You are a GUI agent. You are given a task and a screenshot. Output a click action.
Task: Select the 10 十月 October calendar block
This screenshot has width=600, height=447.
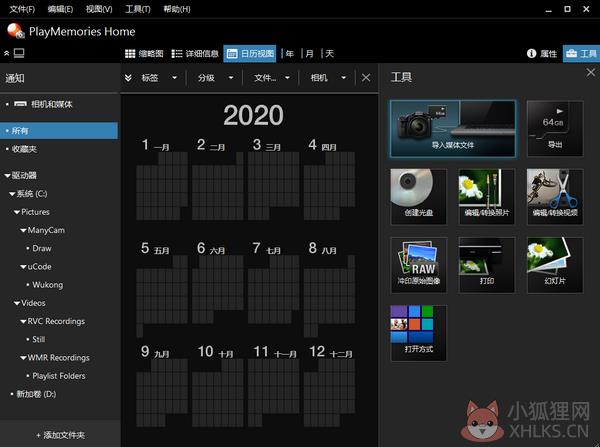pyautogui.click(x=218, y=385)
